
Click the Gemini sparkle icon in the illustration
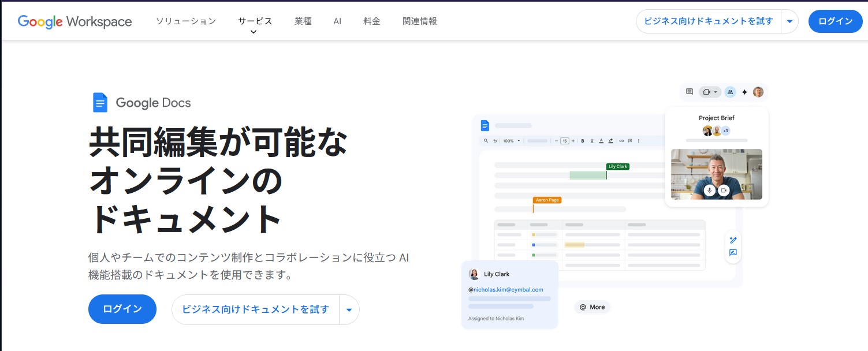coord(744,92)
